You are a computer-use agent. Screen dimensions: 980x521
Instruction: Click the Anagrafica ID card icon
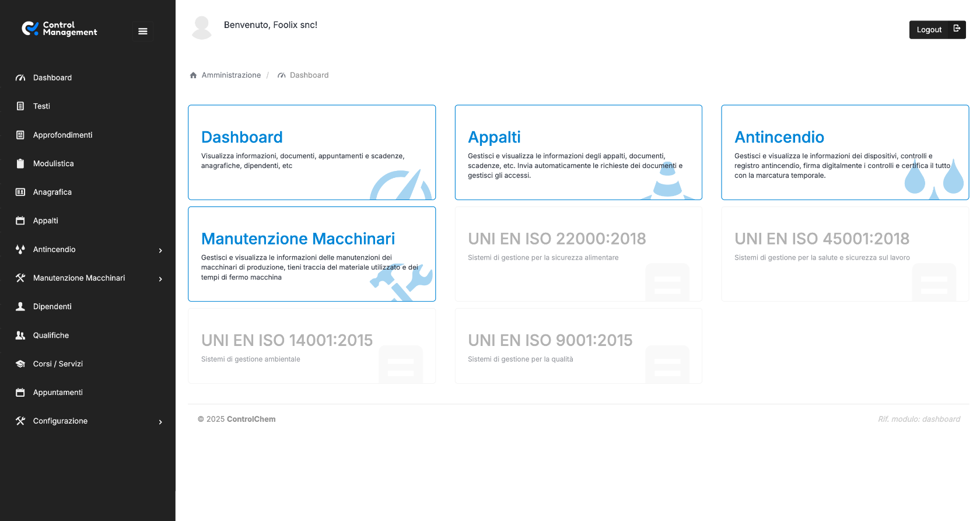point(20,192)
